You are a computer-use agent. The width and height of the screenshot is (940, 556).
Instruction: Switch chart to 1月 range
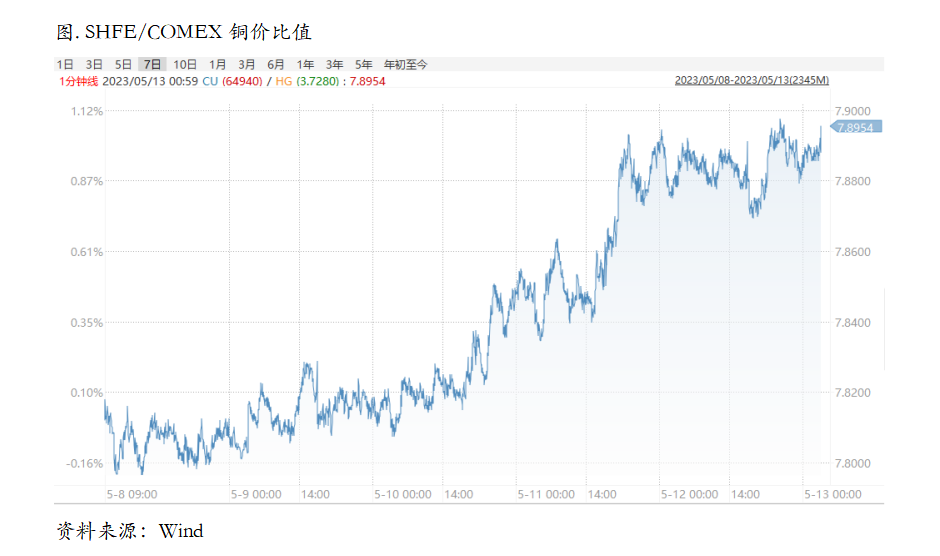pos(218,64)
